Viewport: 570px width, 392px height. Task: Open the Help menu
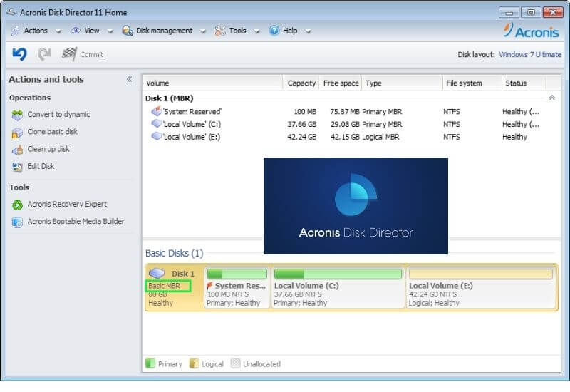tap(289, 31)
